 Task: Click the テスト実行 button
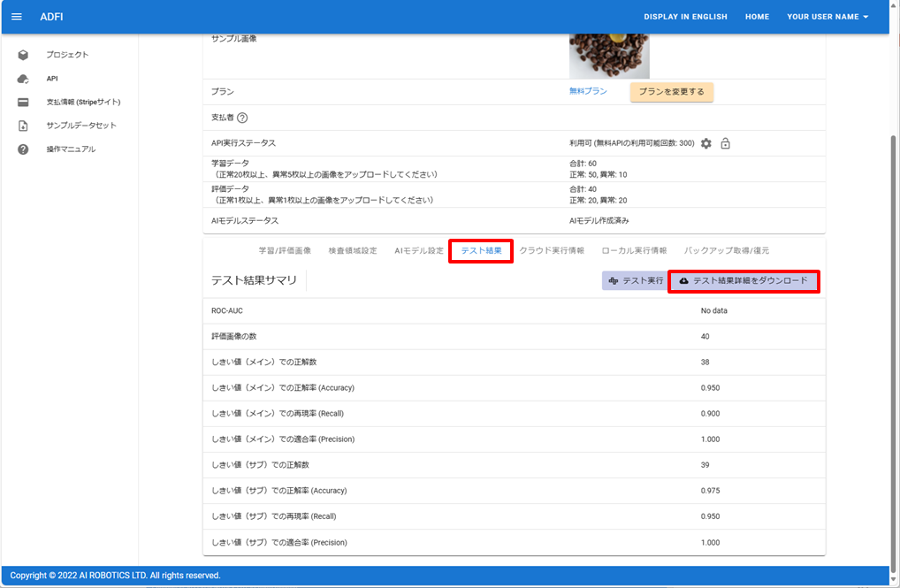tap(636, 281)
